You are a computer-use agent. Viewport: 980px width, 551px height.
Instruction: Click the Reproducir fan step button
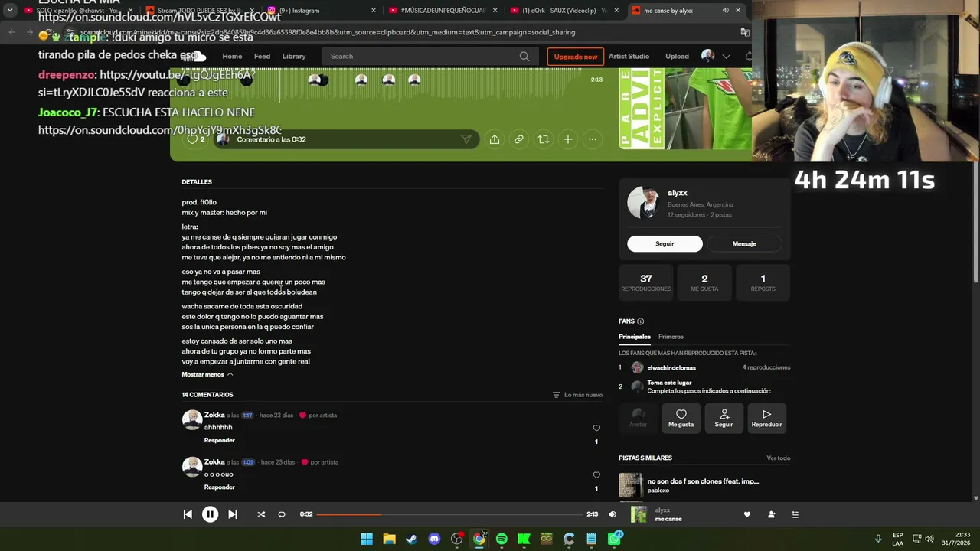pos(766,418)
